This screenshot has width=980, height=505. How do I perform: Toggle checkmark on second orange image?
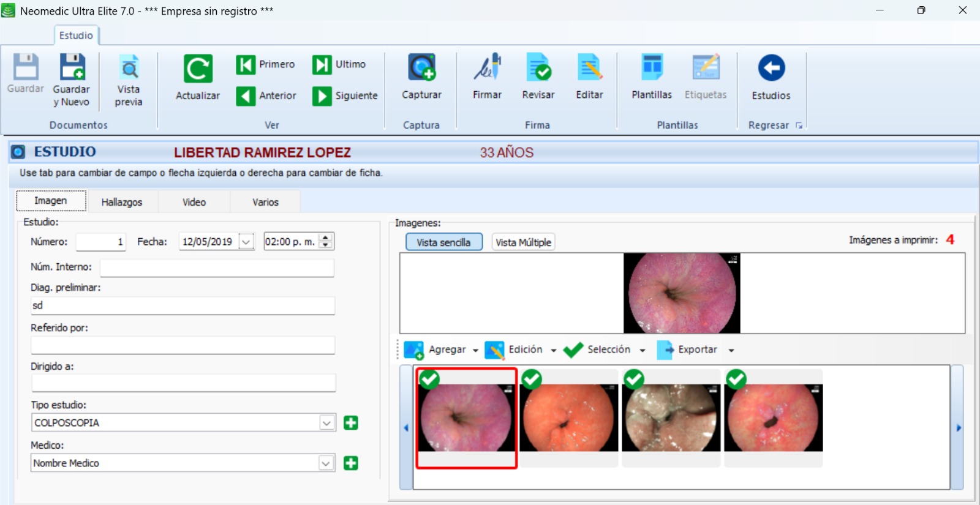click(x=532, y=380)
